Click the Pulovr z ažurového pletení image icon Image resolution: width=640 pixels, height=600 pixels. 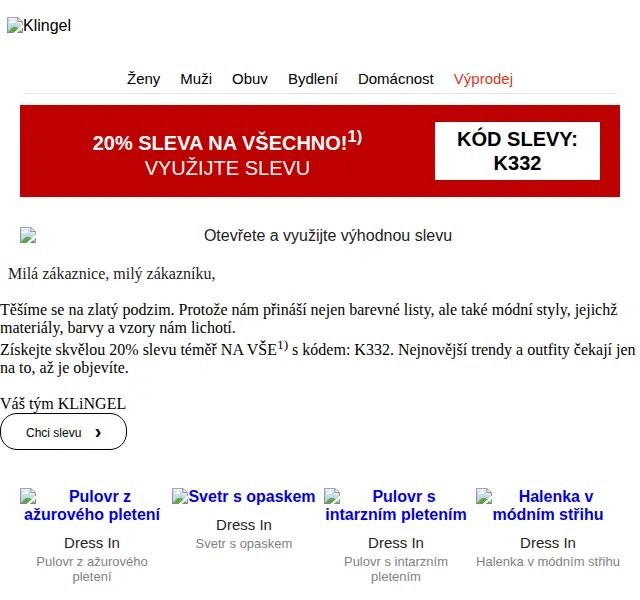pos(28,496)
